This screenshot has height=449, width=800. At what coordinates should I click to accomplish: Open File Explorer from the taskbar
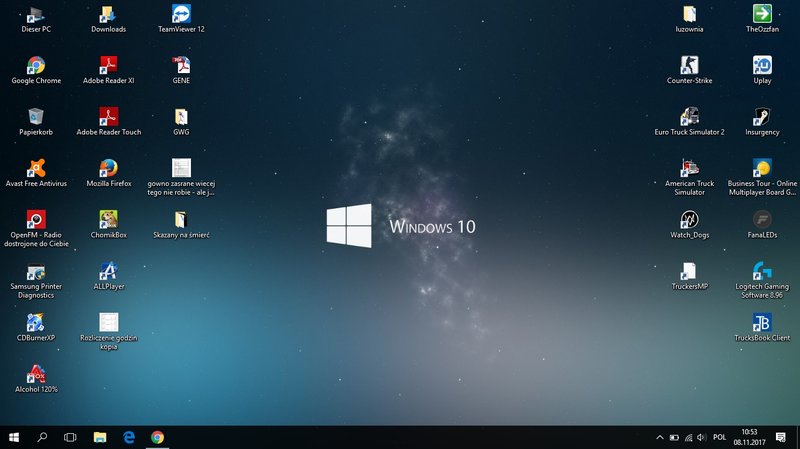(100, 437)
